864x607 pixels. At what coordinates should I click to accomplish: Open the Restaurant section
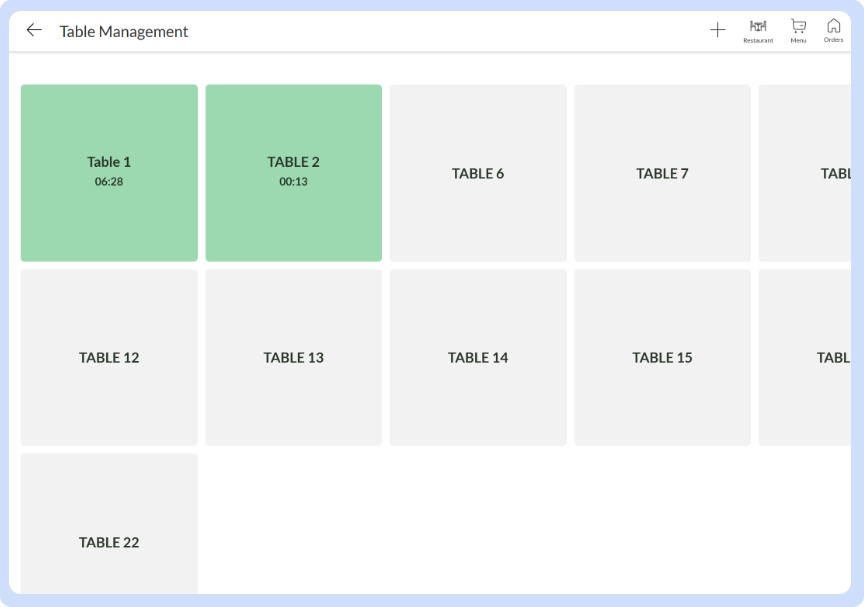pyautogui.click(x=758, y=30)
